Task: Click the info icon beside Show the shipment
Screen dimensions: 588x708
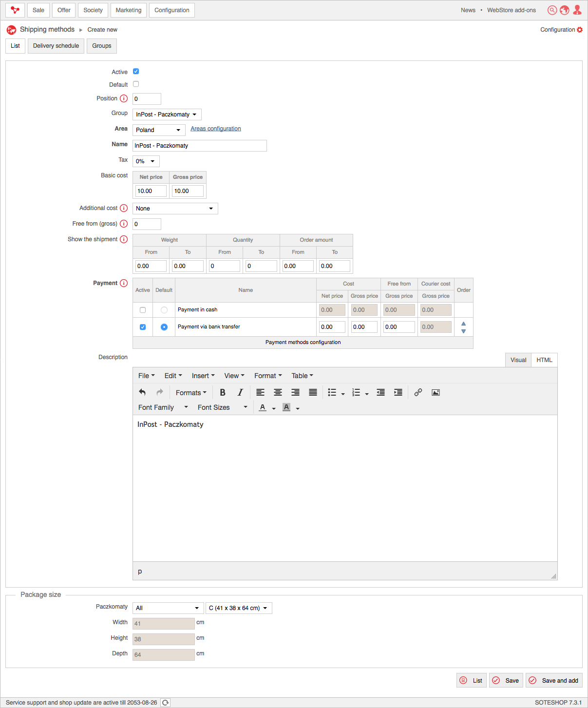Action: [x=124, y=239]
